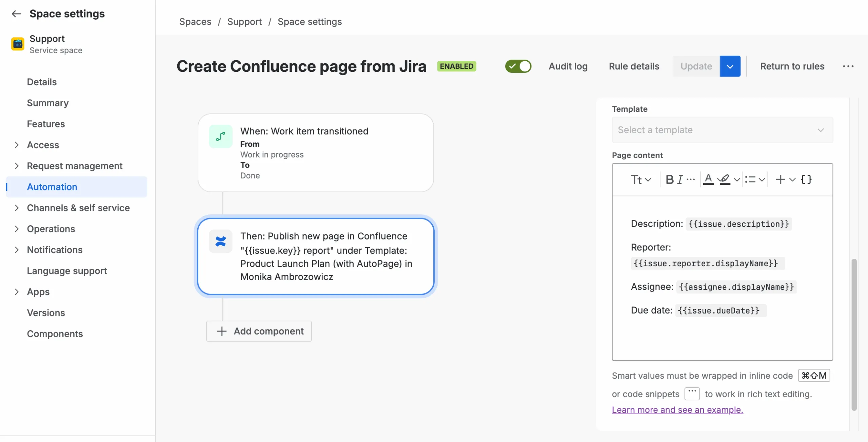Click the Support space name in sidebar
Image resolution: width=868 pixels, height=442 pixels.
(47, 39)
